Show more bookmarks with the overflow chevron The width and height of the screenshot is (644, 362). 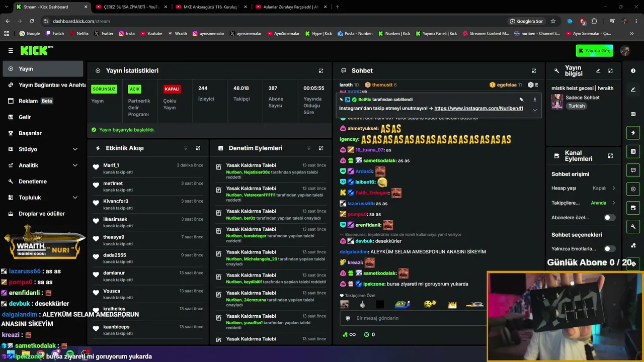pyautogui.click(x=631, y=34)
